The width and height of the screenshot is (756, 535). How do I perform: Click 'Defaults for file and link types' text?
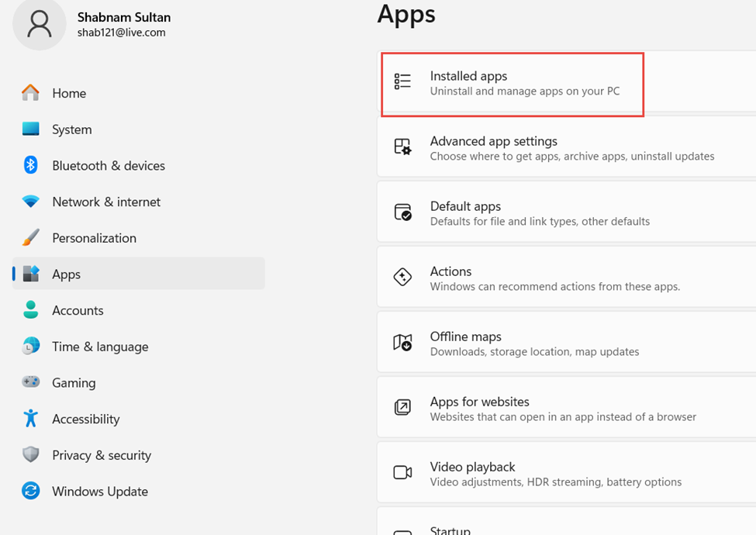tap(540, 221)
